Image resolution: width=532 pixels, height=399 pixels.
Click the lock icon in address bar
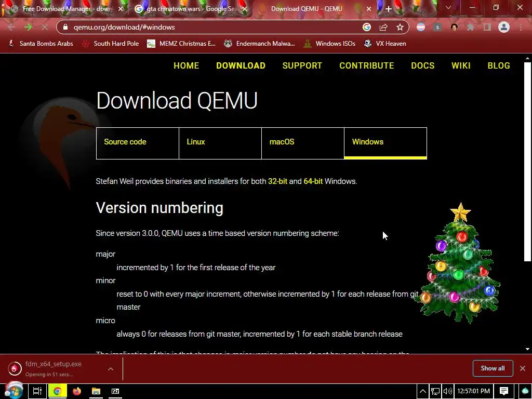tap(65, 27)
